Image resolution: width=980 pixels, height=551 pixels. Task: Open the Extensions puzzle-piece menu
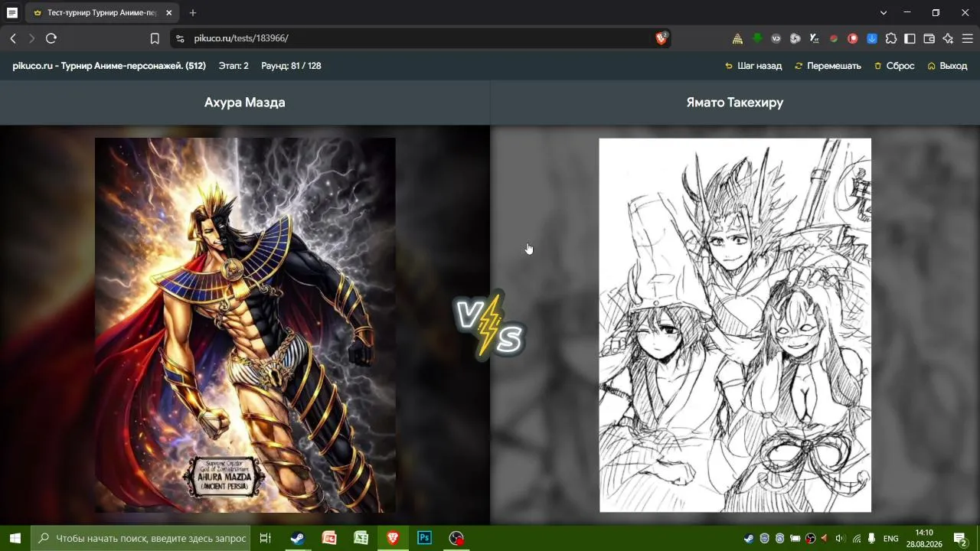click(890, 38)
